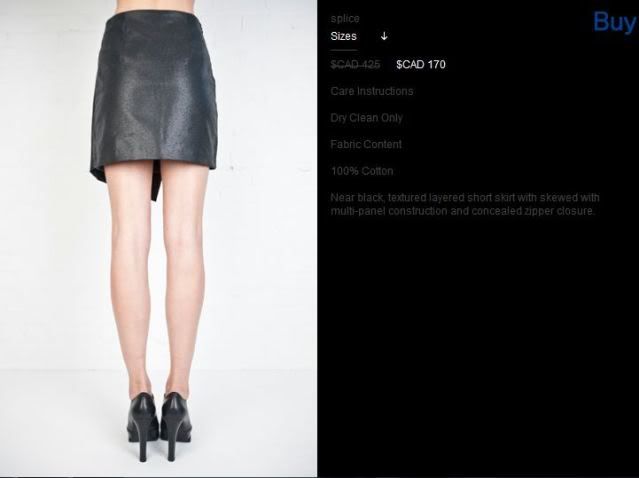Select the 'splice' product name

(345, 19)
